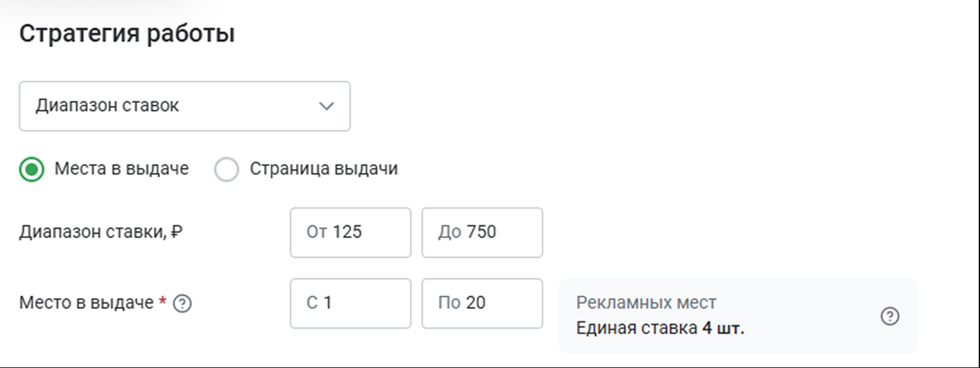
Task: Choose option by its Страница выдачи label text
Action: (x=324, y=169)
